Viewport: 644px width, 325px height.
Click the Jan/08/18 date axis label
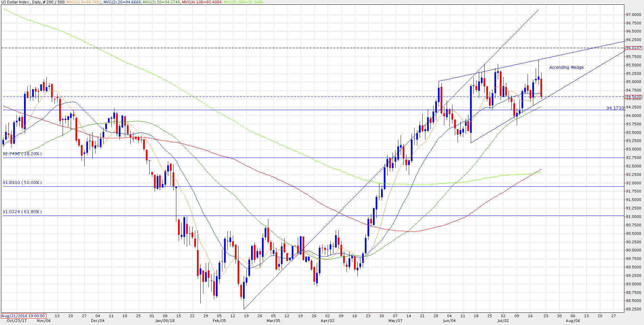coord(165,321)
